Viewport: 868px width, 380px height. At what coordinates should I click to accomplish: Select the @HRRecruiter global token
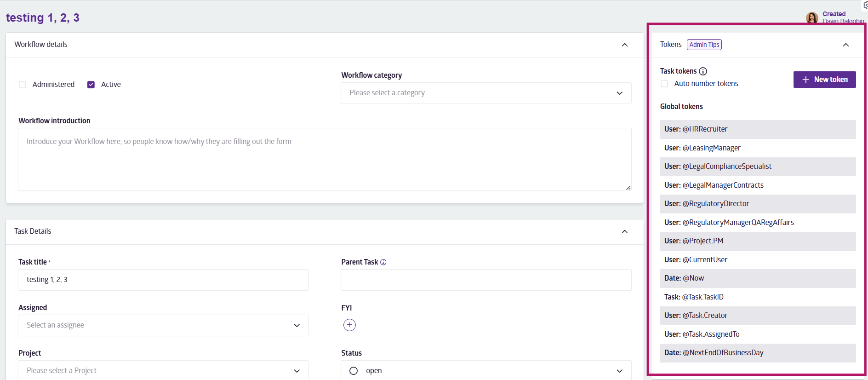(x=757, y=129)
